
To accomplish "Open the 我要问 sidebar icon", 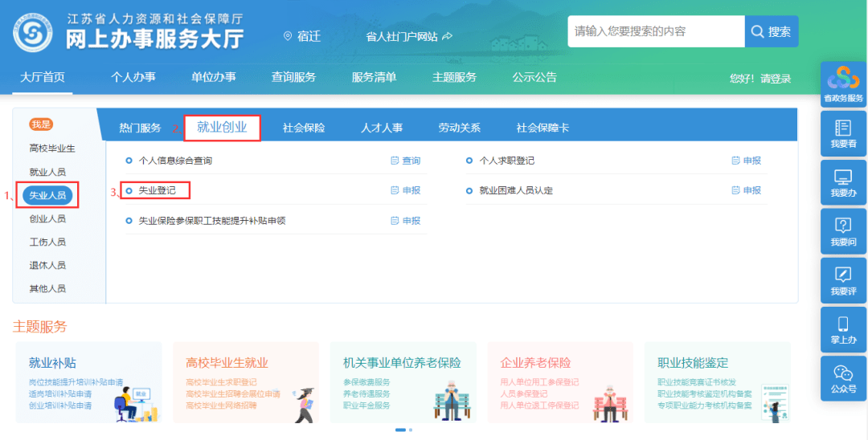I will tap(843, 231).
